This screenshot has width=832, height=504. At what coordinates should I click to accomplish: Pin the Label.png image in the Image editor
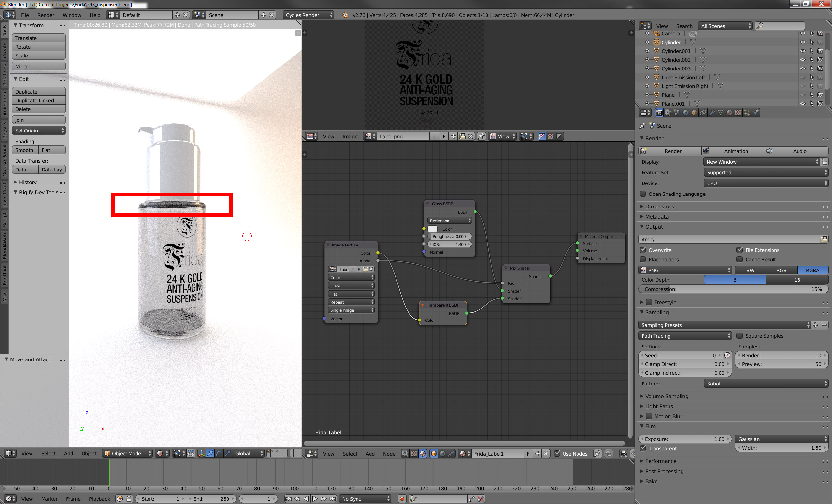click(x=482, y=136)
